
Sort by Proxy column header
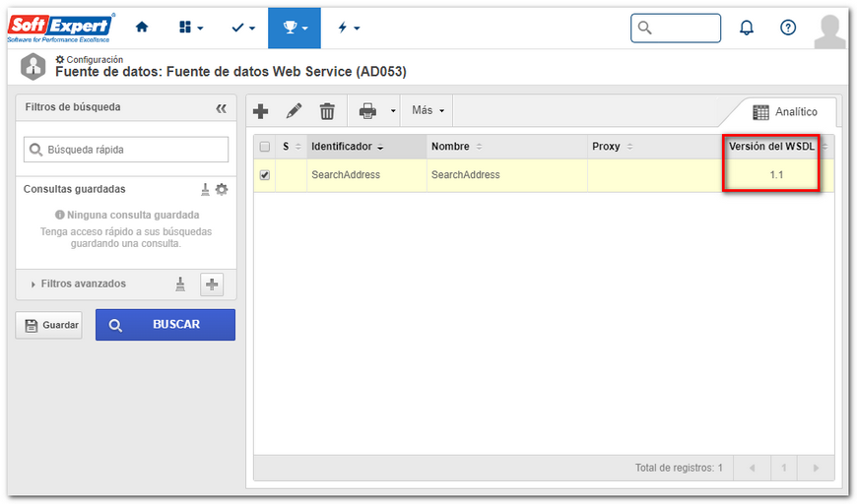[655, 147]
